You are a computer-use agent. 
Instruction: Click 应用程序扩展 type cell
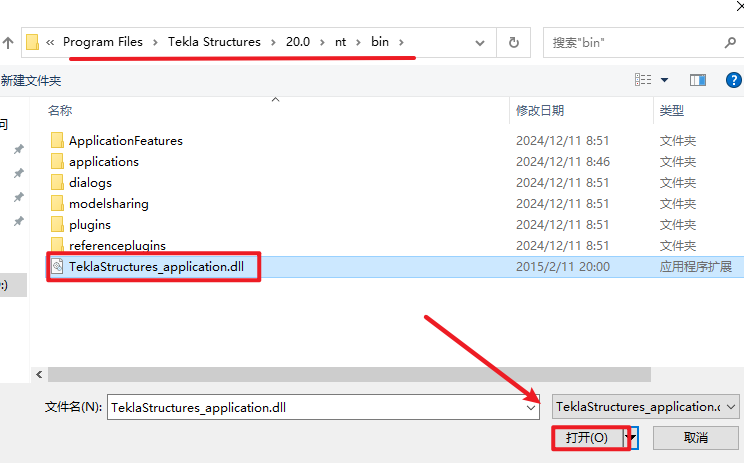[x=696, y=267]
